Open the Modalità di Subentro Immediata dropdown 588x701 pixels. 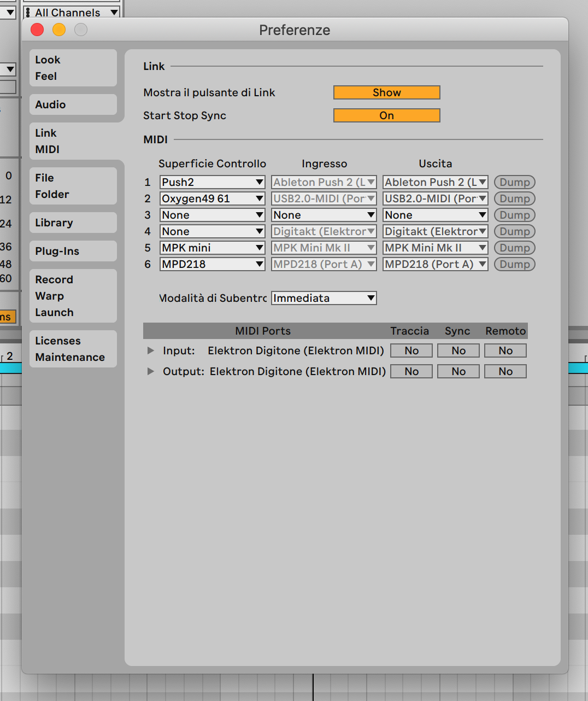pos(324,298)
